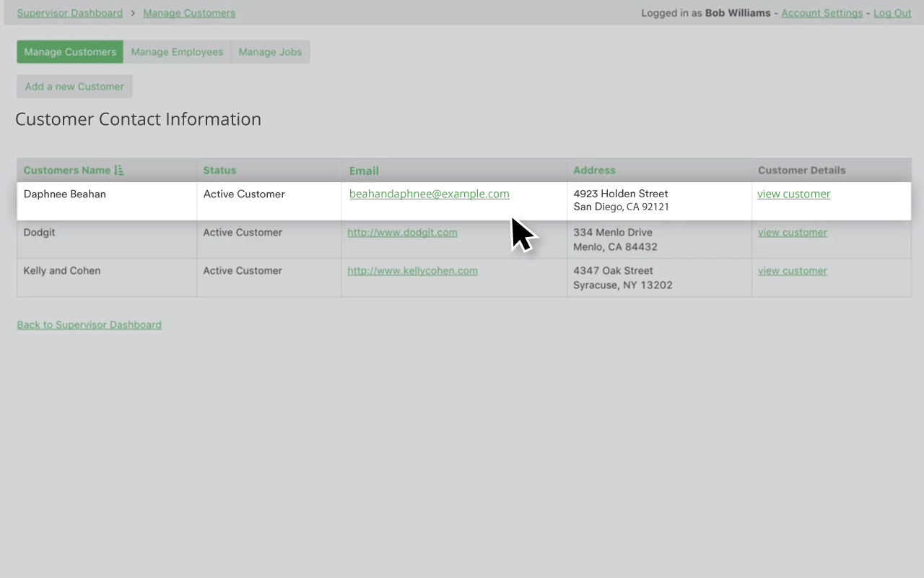View customer details for Daphnee Beahan
The image size is (924, 578).
[793, 194]
